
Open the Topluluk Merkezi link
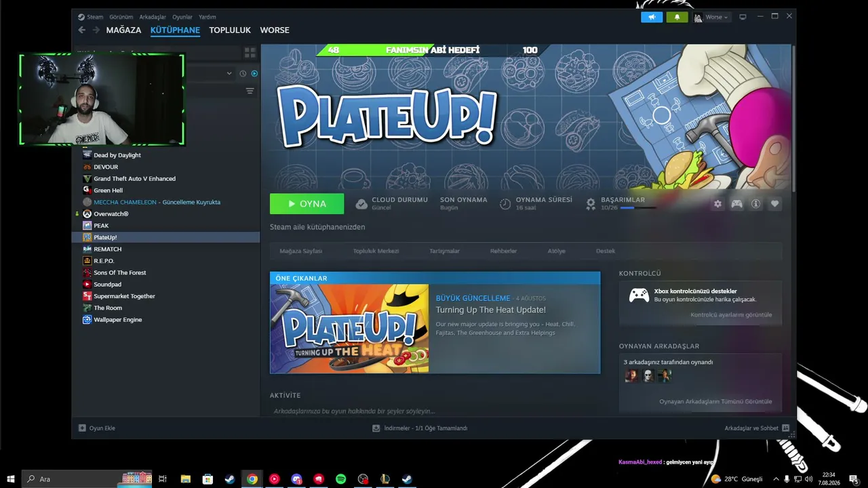click(376, 251)
